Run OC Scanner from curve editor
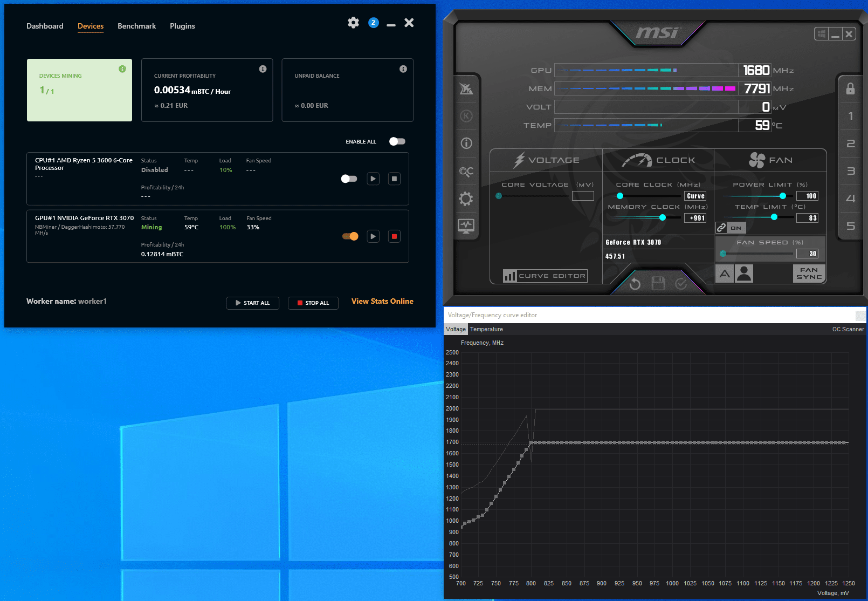This screenshot has height=601, width=868. point(848,329)
